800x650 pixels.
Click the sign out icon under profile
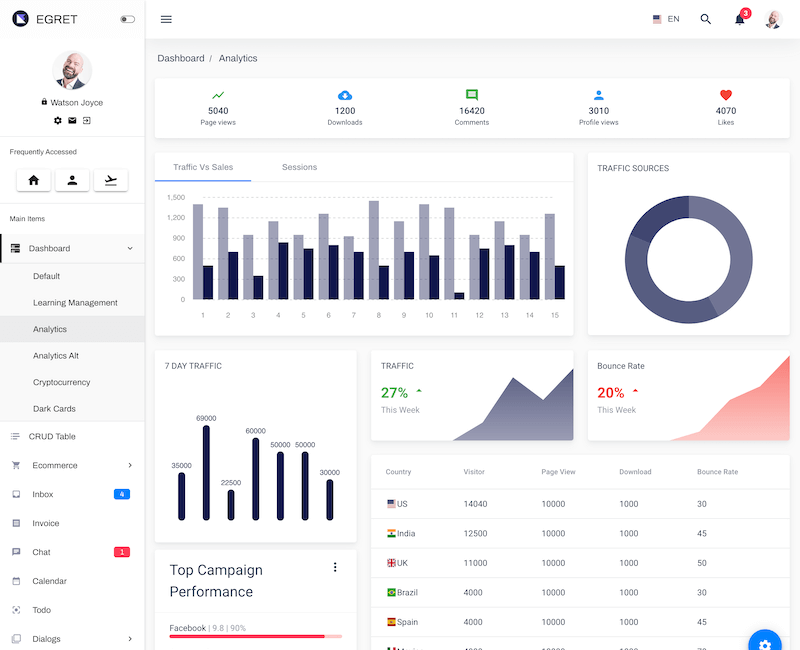click(87, 120)
